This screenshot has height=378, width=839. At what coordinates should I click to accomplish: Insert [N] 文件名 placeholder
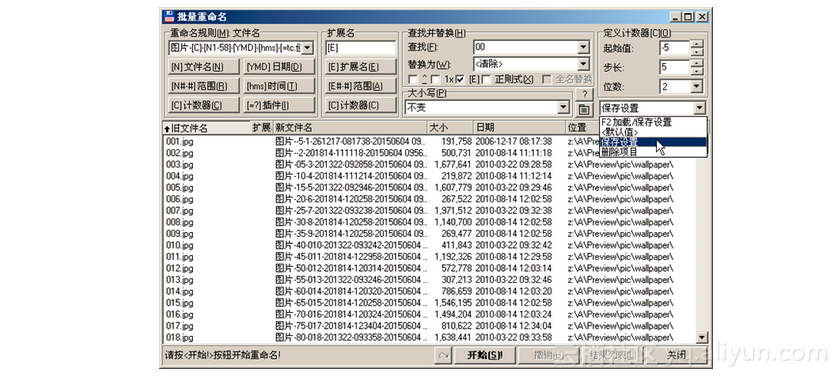coord(203,67)
